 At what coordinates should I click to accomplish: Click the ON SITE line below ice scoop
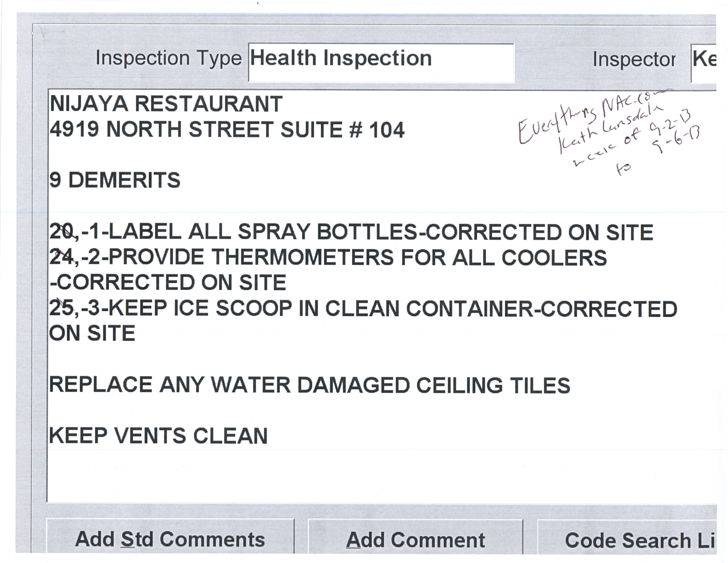coord(92,334)
